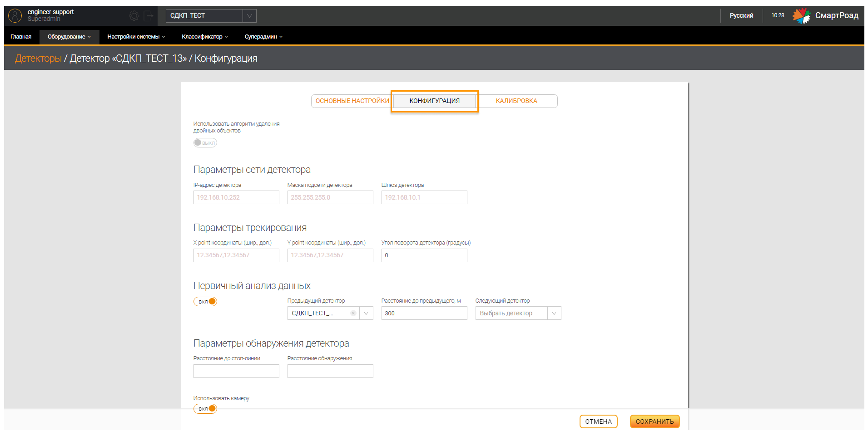Open the Детекторы breadcrumb link
Viewport: 868px width, 436px height.
click(x=38, y=59)
